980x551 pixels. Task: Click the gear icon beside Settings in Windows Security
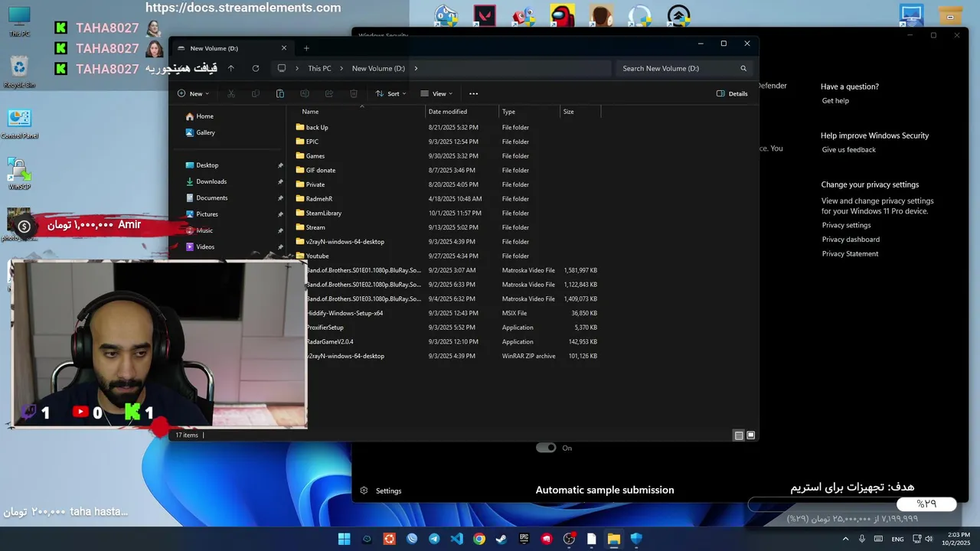(364, 491)
